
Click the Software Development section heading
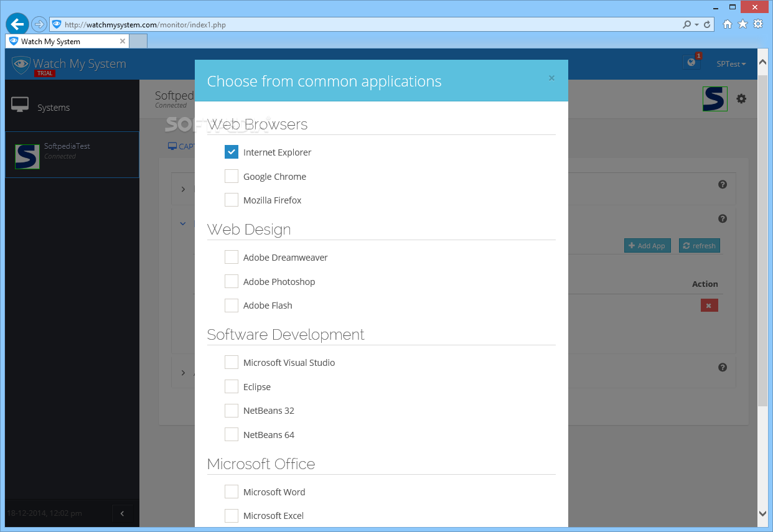[286, 335]
